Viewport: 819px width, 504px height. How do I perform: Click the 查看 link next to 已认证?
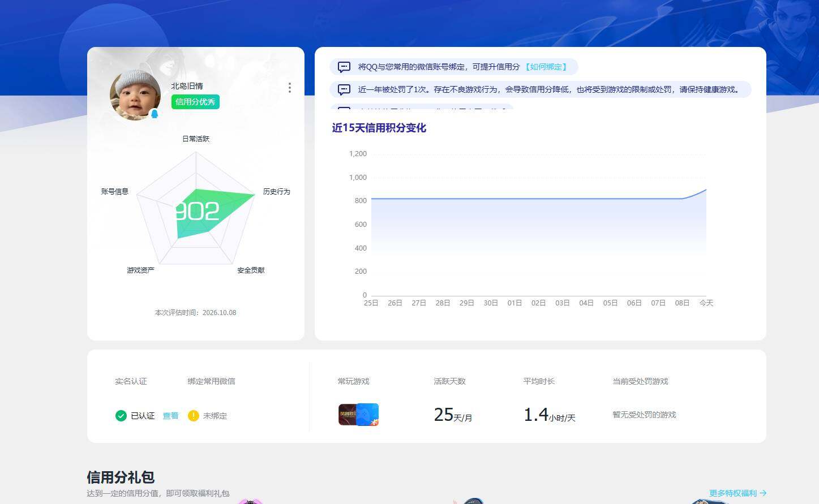coord(170,416)
